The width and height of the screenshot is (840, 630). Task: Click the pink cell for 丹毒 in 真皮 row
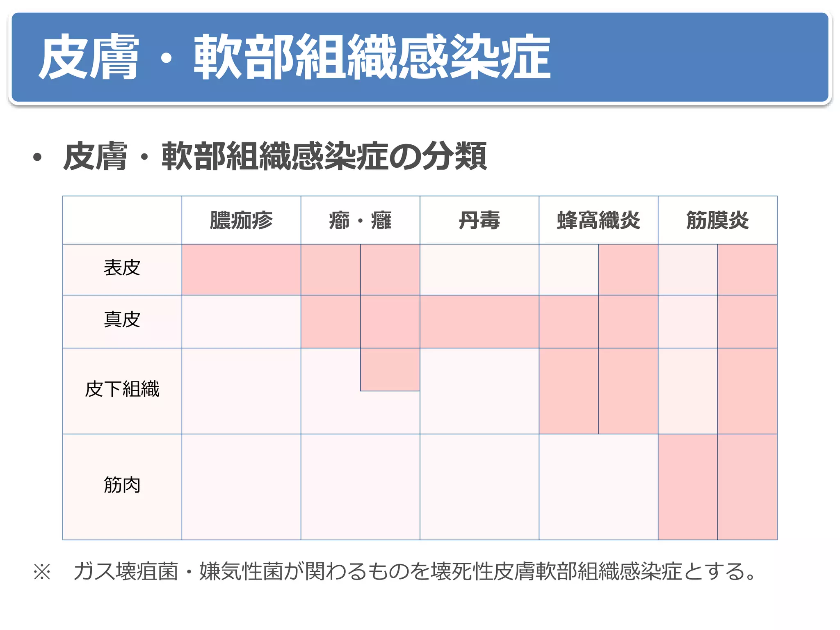[x=479, y=322]
